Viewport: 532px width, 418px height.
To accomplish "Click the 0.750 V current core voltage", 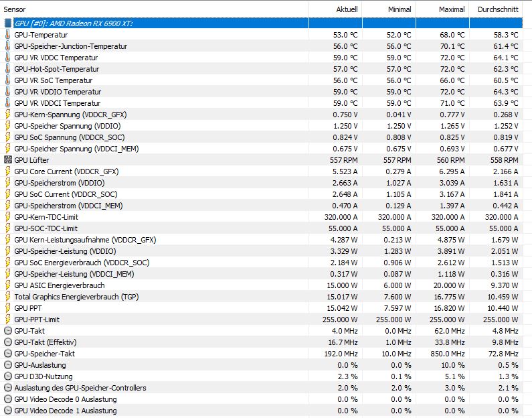I will pos(345,115).
